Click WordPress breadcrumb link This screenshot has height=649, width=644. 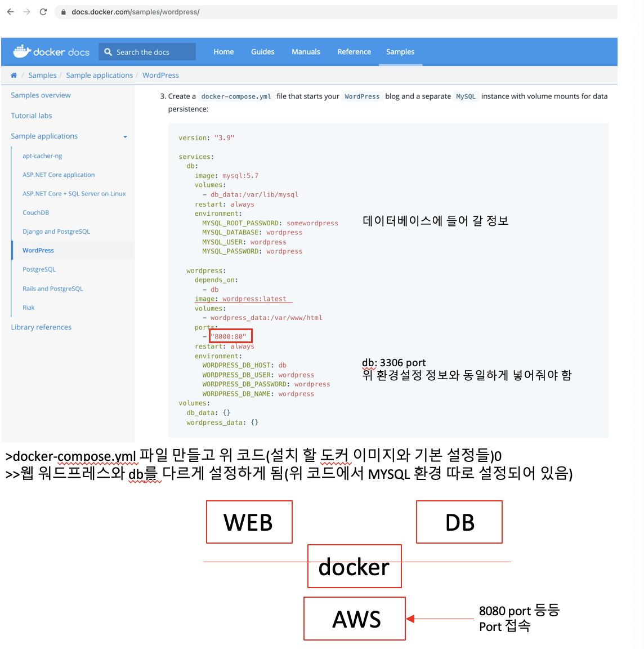[160, 75]
